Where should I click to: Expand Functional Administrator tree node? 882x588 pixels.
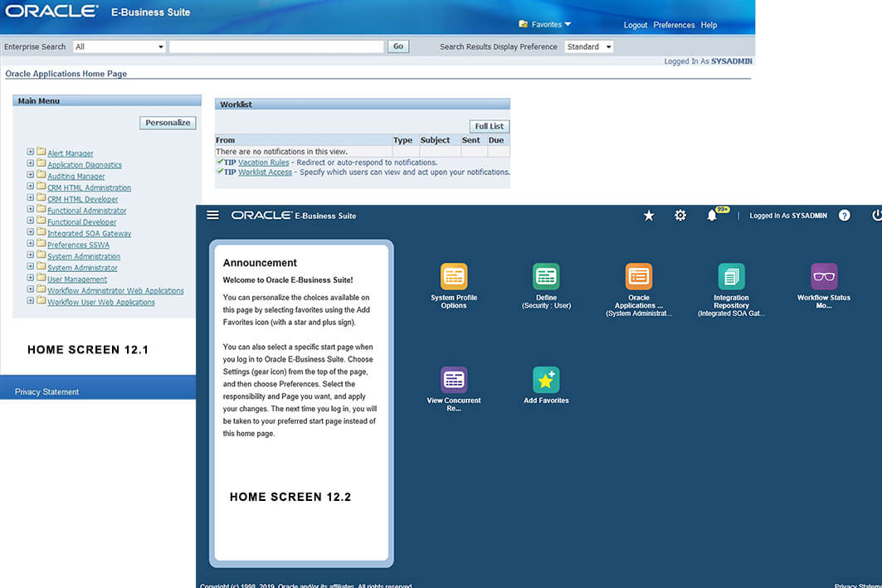pos(31,209)
